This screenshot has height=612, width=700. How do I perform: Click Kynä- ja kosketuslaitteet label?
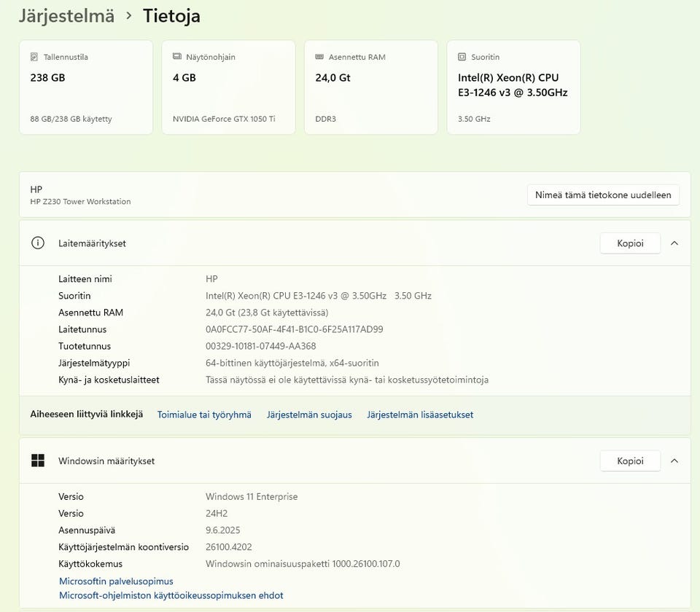point(109,380)
